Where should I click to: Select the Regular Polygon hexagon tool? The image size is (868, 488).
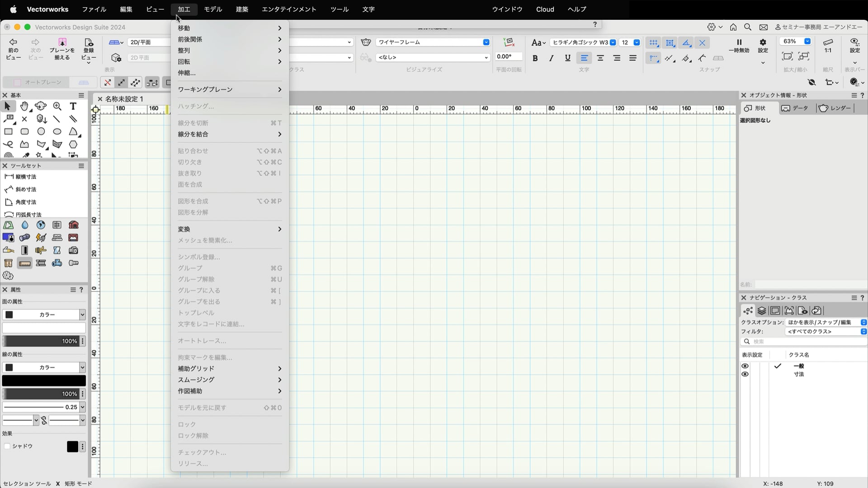(x=73, y=144)
